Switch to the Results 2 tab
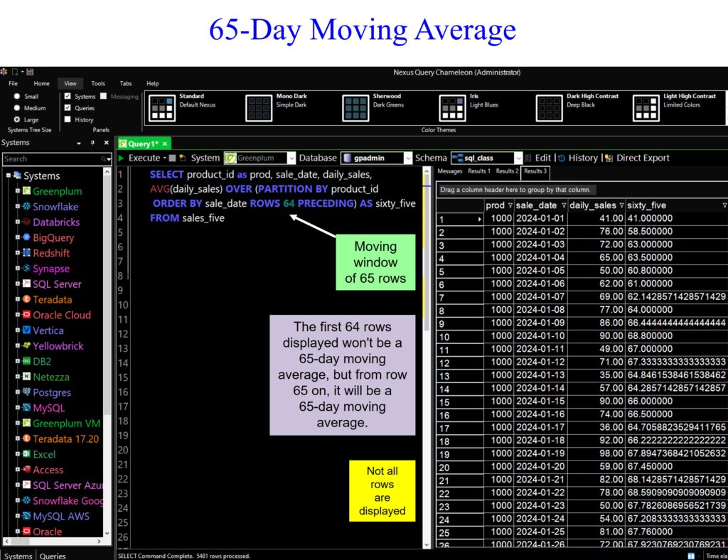The height and width of the screenshot is (560, 728). coord(506,171)
